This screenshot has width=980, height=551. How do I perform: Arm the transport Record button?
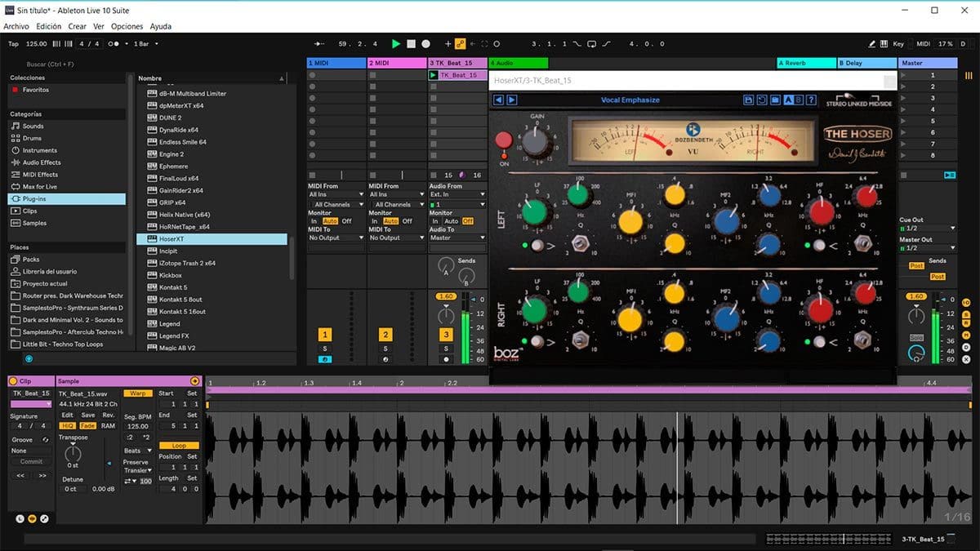425,43
